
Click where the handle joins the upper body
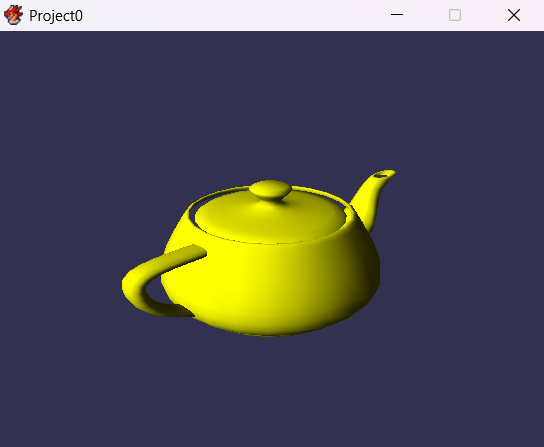click(198, 251)
